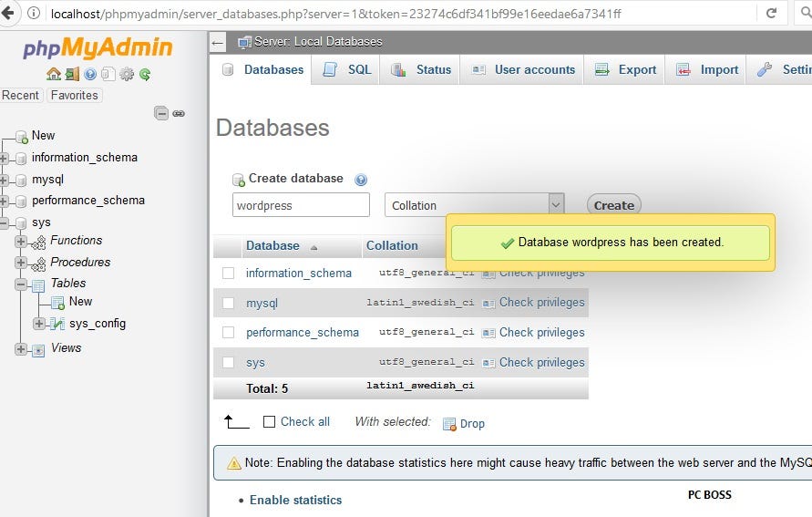Open performance_schema in the database table
Screen dimensions: 812x517
point(303,333)
